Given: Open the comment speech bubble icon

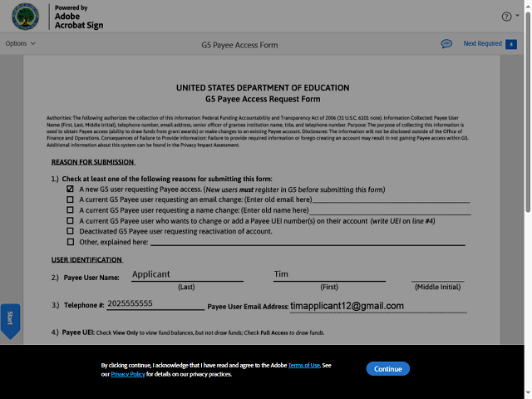Looking at the screenshot, I should coord(446,44).
